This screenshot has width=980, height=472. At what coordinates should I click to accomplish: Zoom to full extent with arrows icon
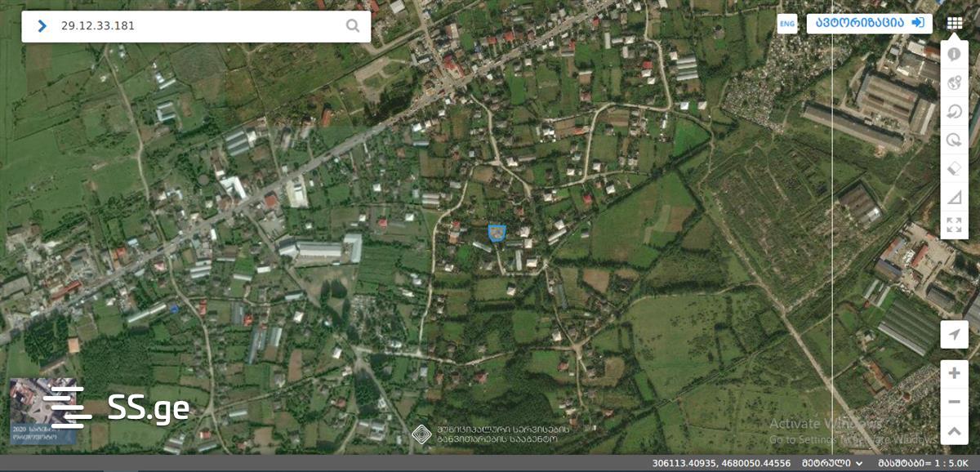pos(954,225)
